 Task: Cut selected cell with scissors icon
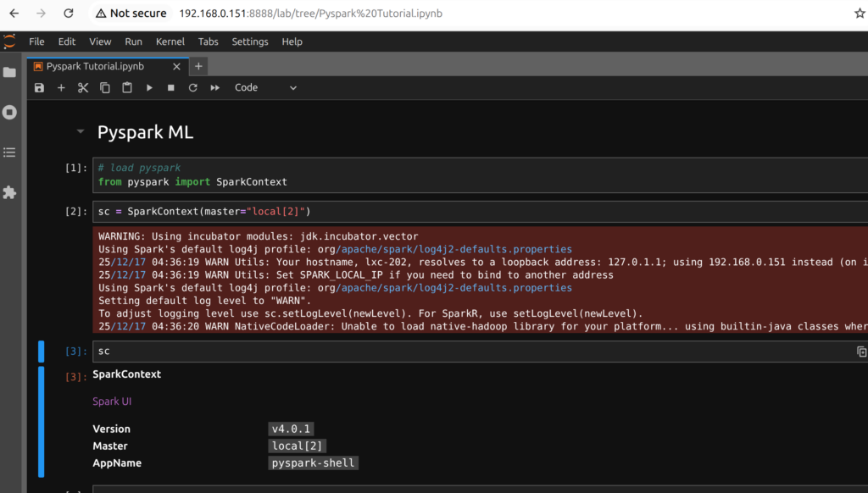[83, 87]
